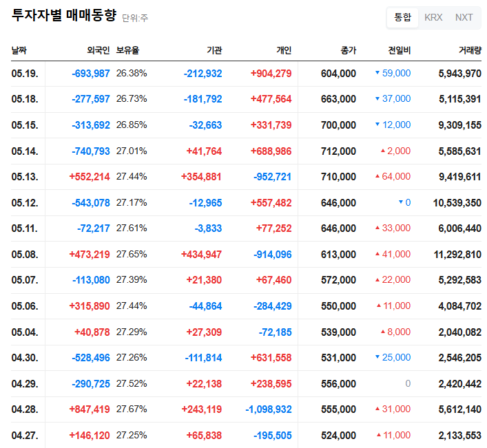Image resolution: width=487 pixels, height=448 pixels.
Task: Click the 외국인 column header
Action: coord(98,50)
